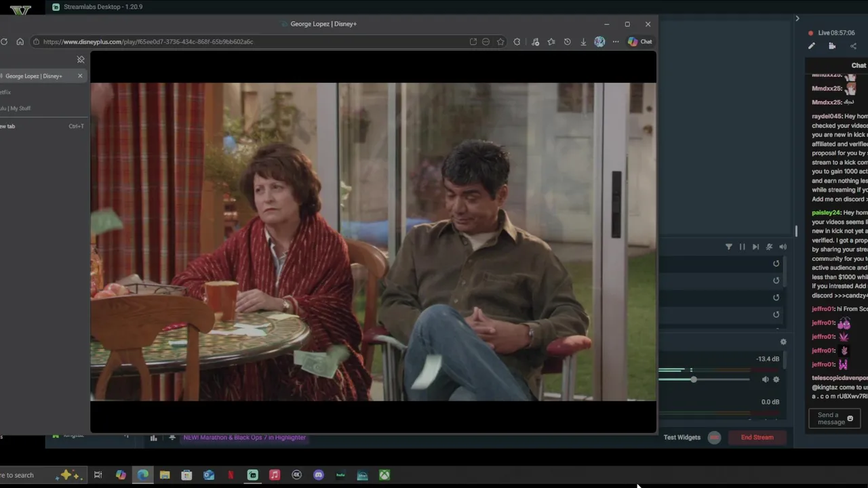
Task: Open the media control music-note icon
Action: pyautogui.click(x=535, y=41)
